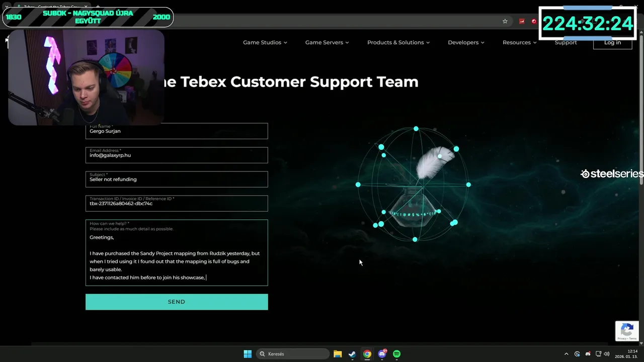Show hidden system tray icons

566,354
